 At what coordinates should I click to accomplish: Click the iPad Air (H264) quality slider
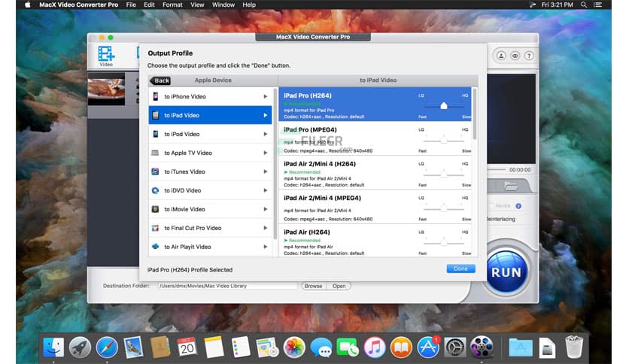click(x=444, y=242)
